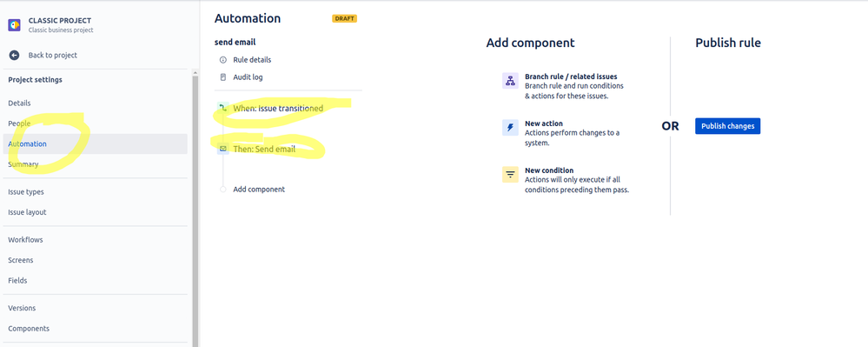Click the Branch rule purple icon
The image size is (868, 347).
510,80
